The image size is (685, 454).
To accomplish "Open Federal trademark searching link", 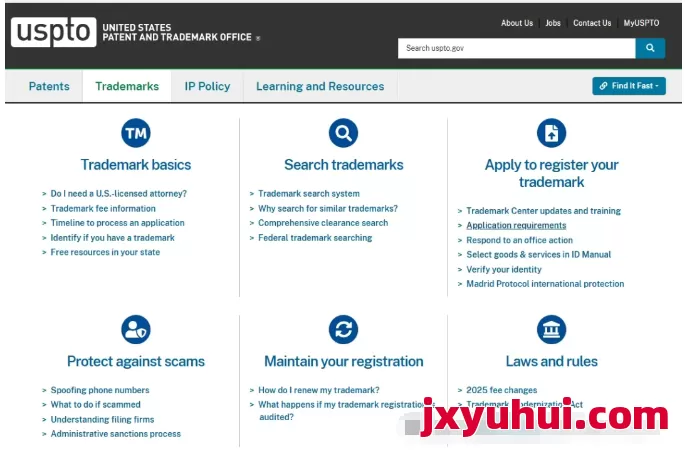I will (x=315, y=238).
